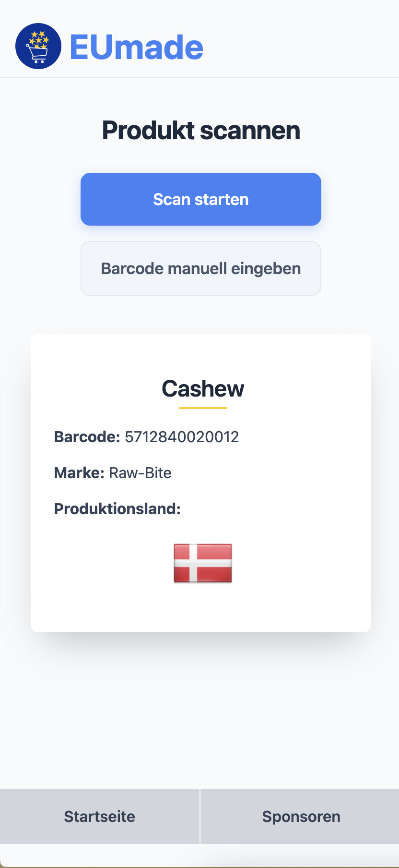The width and height of the screenshot is (399, 868).
Task: Switch to the Startseite tab
Action: point(99,816)
